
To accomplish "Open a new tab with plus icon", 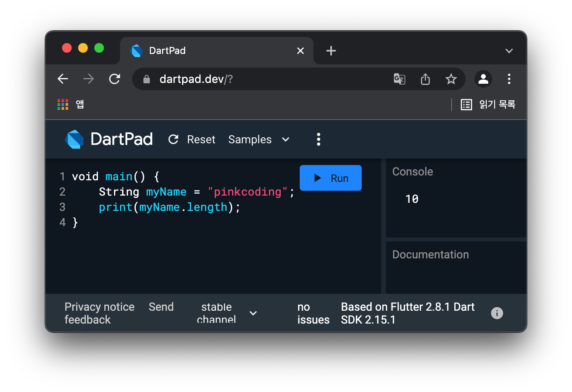I will pyautogui.click(x=331, y=51).
